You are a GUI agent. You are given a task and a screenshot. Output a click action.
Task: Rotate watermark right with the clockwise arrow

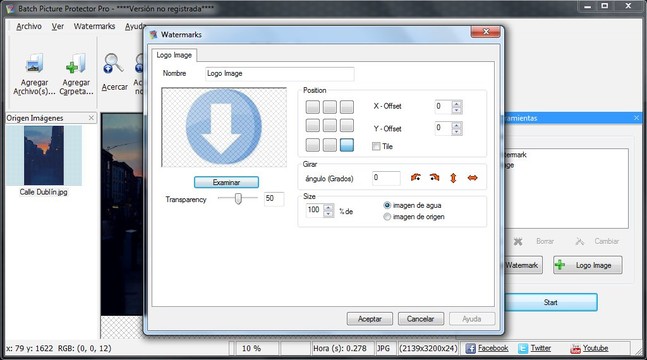point(434,178)
